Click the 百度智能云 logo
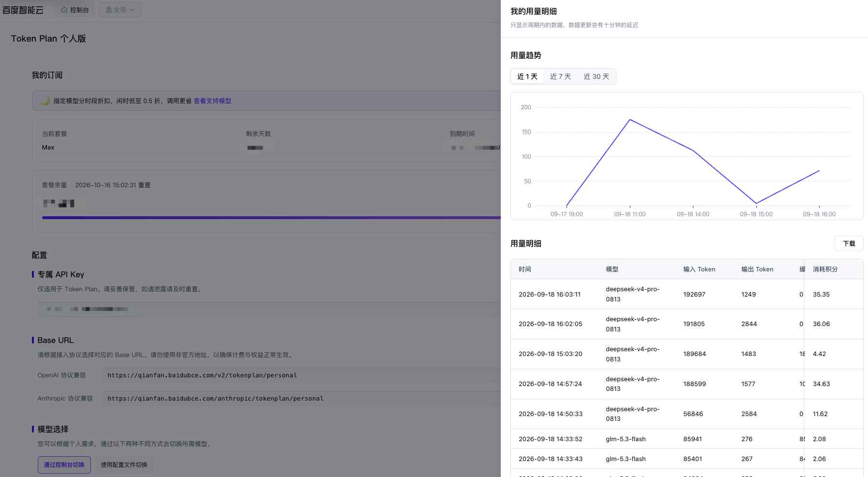 [x=23, y=10]
